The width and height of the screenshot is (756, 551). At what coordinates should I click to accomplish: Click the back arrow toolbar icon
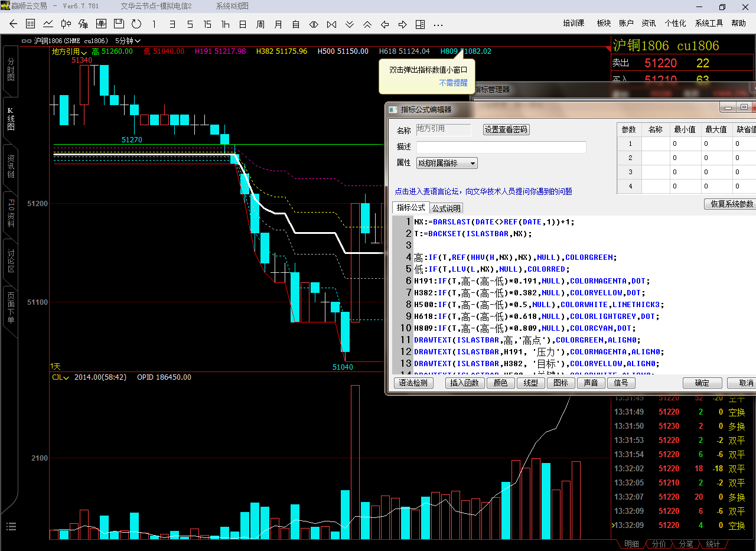tap(12, 24)
